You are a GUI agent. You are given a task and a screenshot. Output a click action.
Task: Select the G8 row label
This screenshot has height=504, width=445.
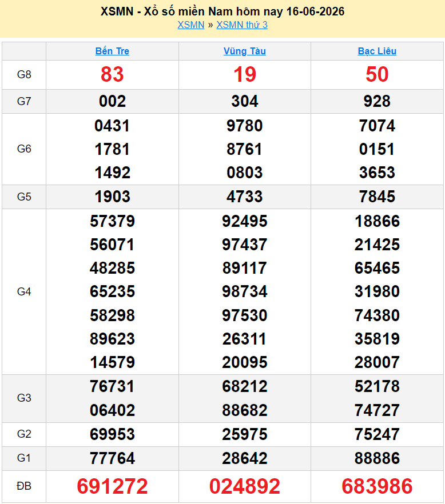24,74
